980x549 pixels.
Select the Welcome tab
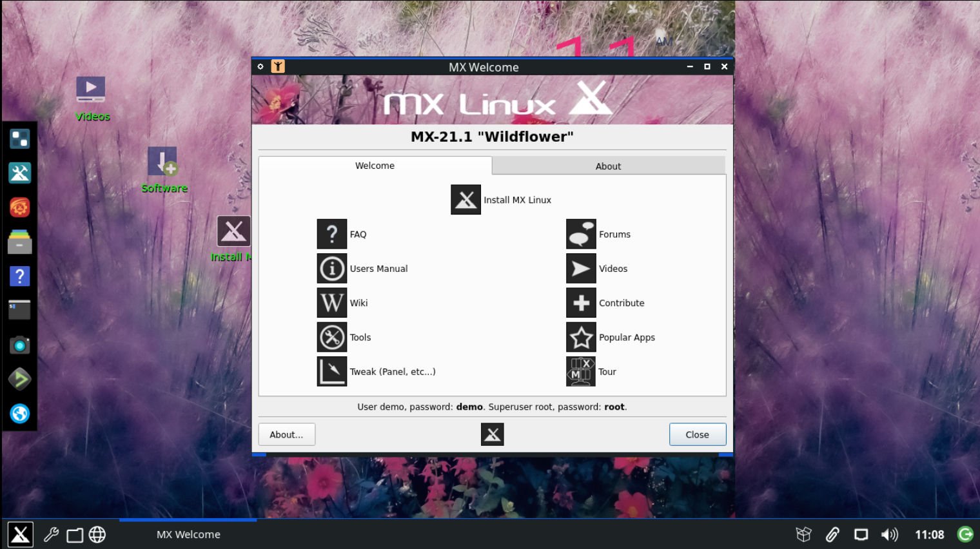(375, 166)
